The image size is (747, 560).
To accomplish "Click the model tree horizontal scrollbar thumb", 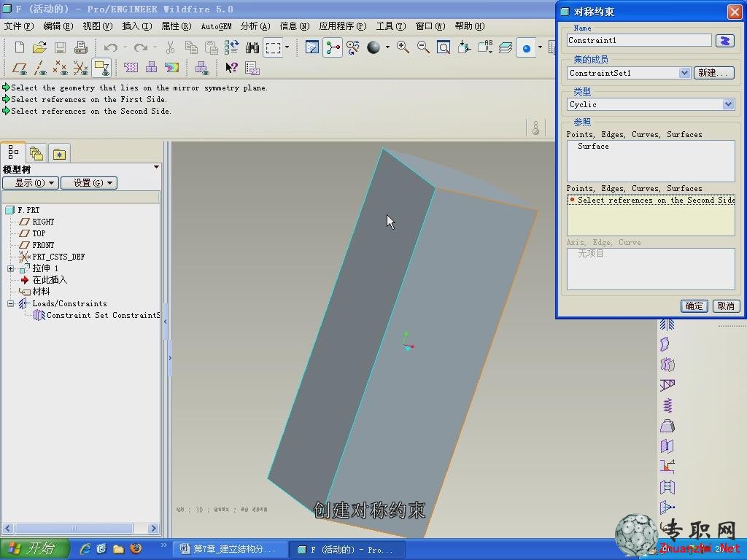I will click(x=74, y=528).
